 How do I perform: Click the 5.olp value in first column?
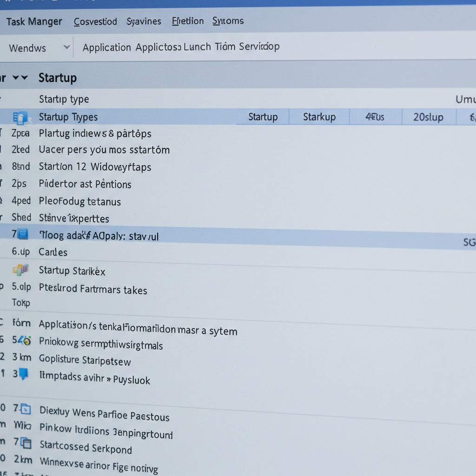pyautogui.click(x=21, y=286)
